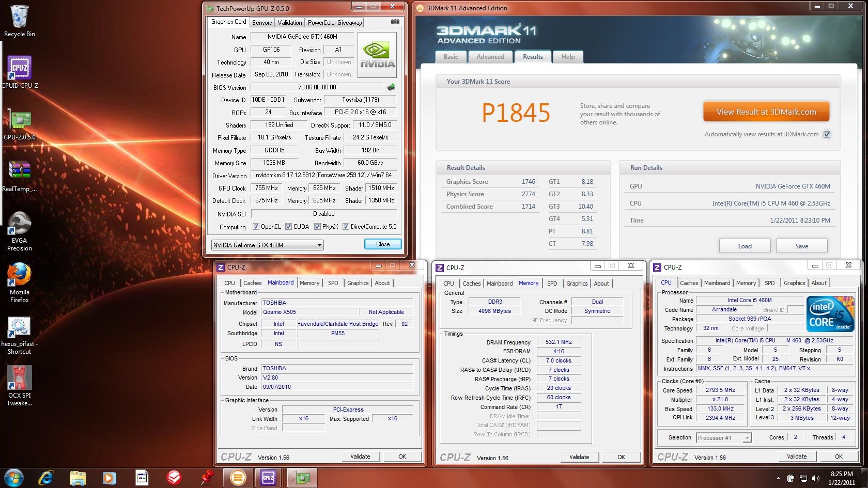Click the network tray icon
Screen dimensions: 868x488
pyautogui.click(x=803, y=478)
